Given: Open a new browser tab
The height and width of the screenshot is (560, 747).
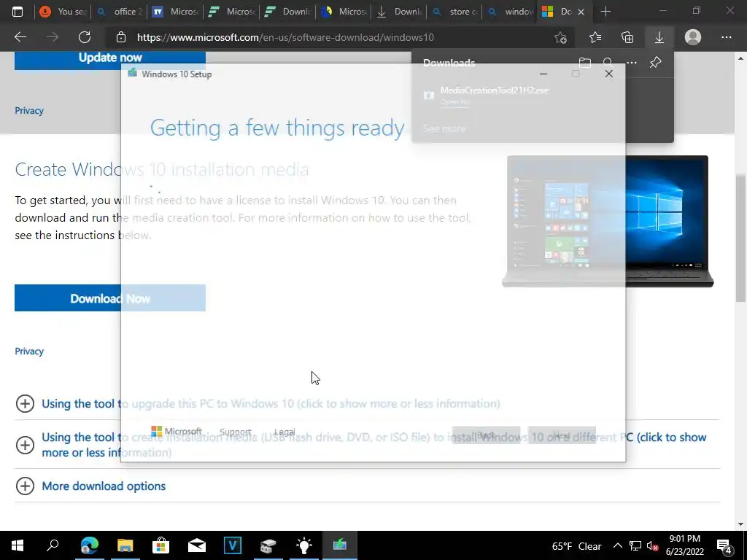Looking at the screenshot, I should (x=605, y=12).
